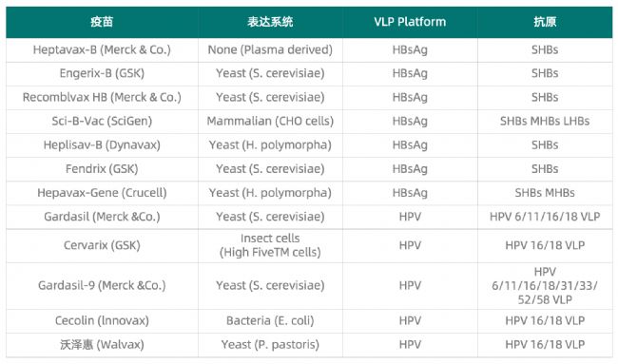Click the Heplisav-B (Dynavax) cell

[102, 145]
